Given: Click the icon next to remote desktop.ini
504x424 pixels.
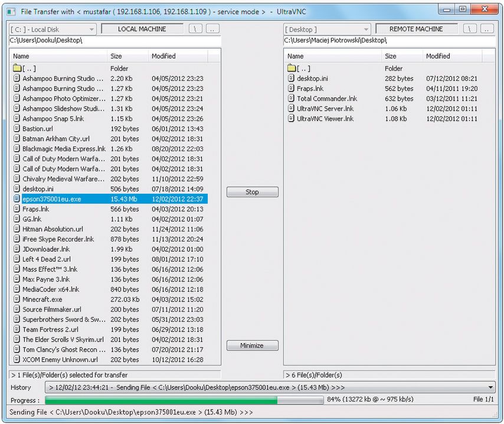Looking at the screenshot, I should coord(291,78).
